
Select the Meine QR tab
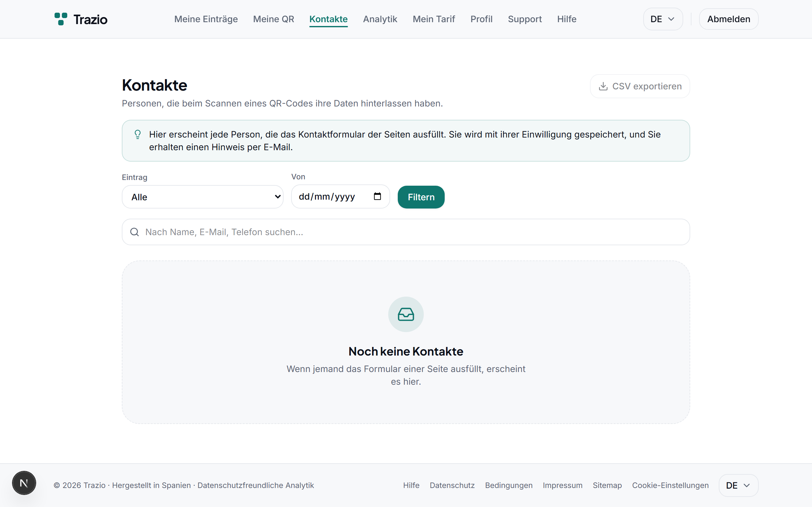pos(273,19)
